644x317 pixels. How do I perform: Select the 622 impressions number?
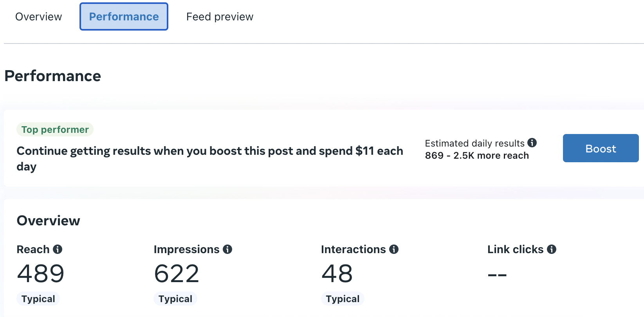point(177,274)
